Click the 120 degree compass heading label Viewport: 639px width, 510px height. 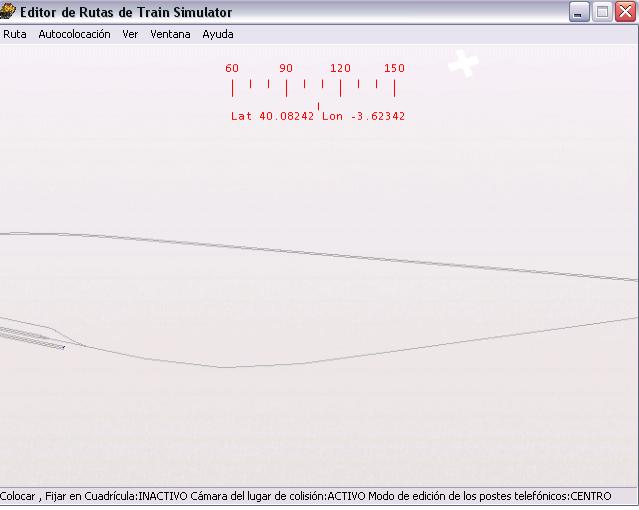(340, 68)
